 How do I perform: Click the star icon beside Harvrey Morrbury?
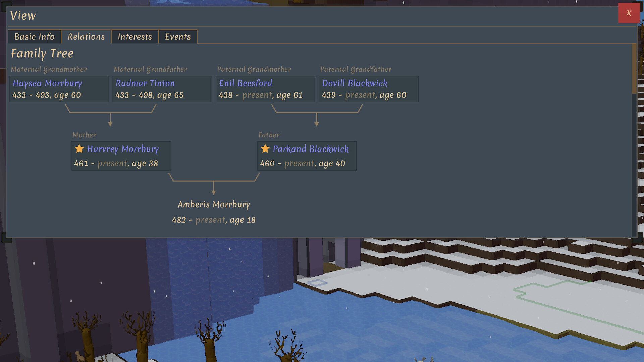79,148
